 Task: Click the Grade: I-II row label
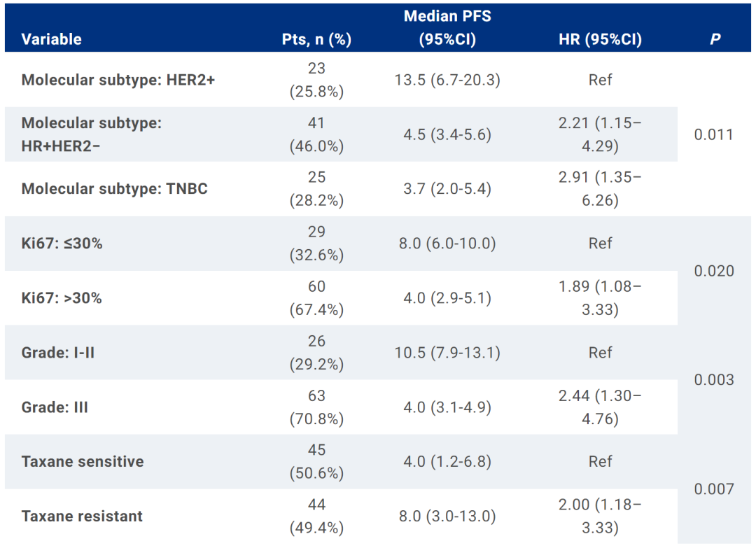pos(58,353)
